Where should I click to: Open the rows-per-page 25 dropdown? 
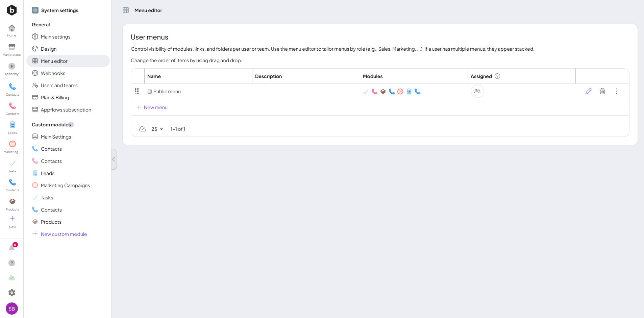(157, 129)
